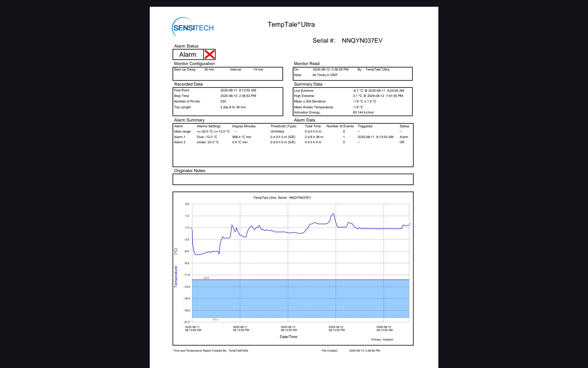Click the Low Extreme value in Summary Data
The image size is (588, 368).
tap(378, 91)
